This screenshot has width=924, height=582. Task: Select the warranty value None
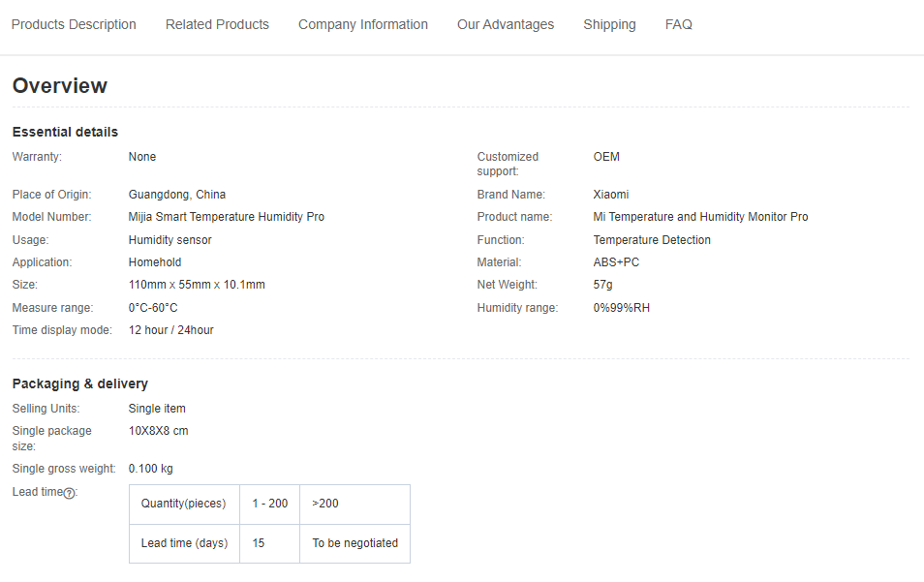click(x=142, y=157)
